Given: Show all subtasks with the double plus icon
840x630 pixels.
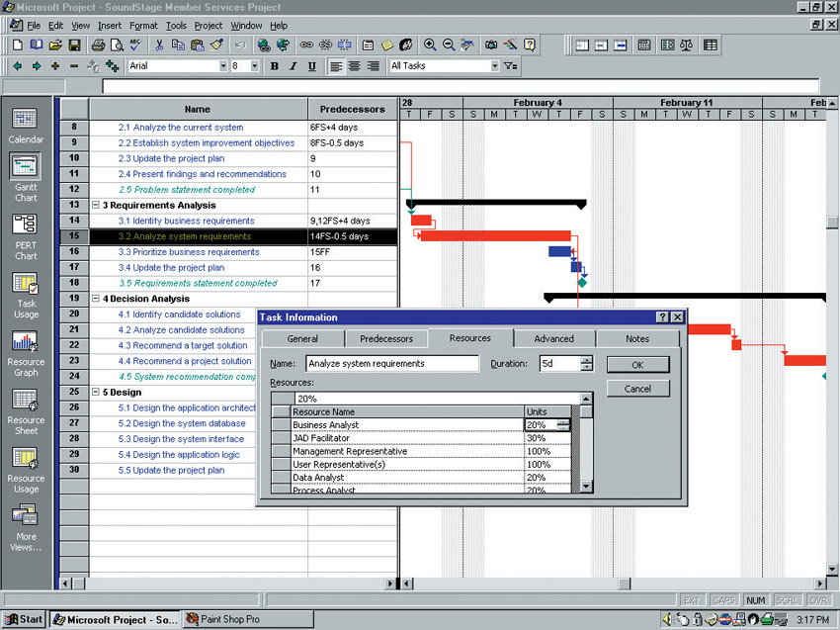Looking at the screenshot, I should [x=112, y=66].
